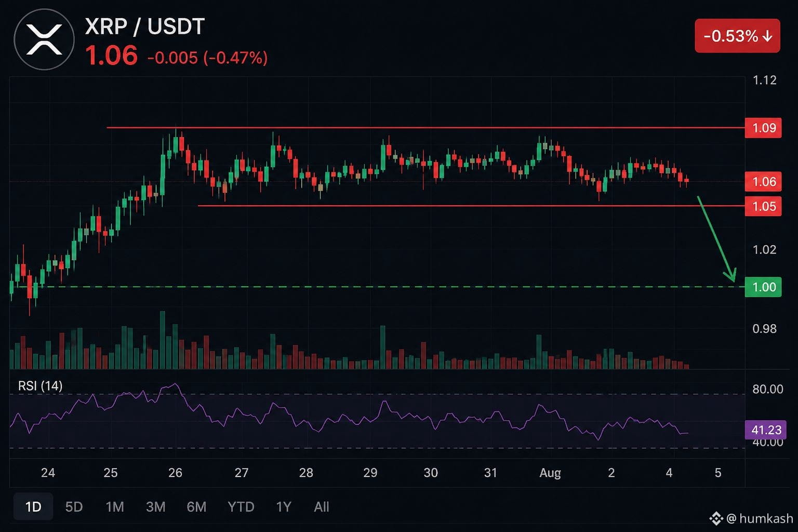Image resolution: width=798 pixels, height=532 pixels.
Task: Click the 40.00 RSI axis value
Action: tap(767, 443)
